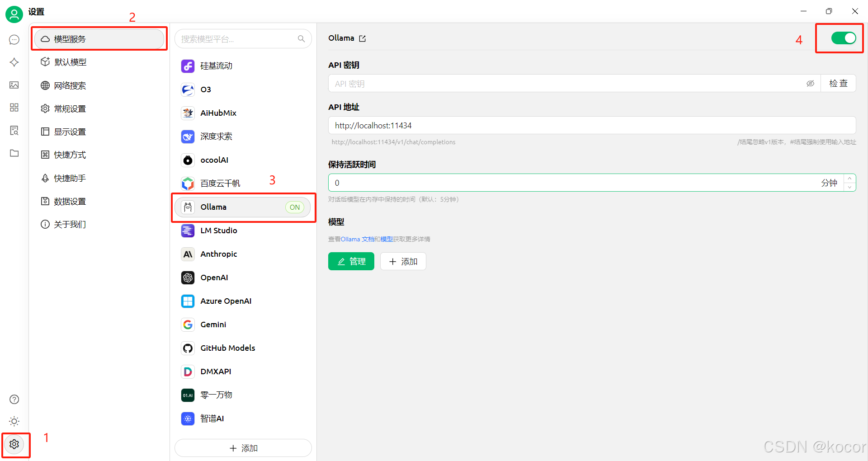
Task: Open 网络搜索 settings item
Action: pos(99,85)
